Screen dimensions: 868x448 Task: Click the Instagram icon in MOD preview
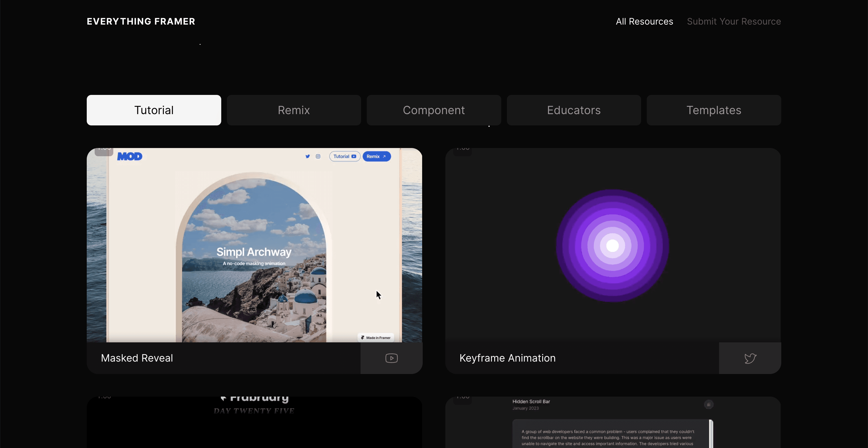(x=318, y=156)
